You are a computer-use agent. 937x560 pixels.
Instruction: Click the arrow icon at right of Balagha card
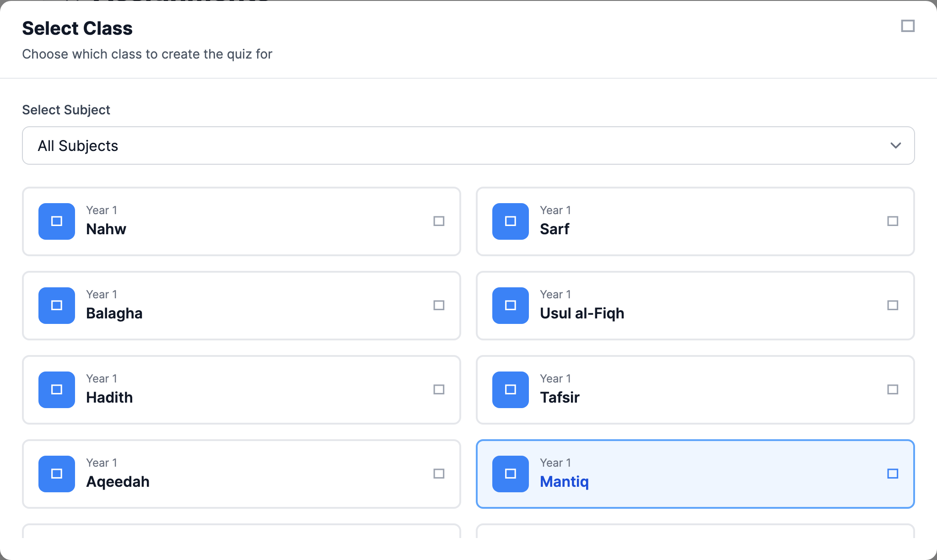(439, 306)
